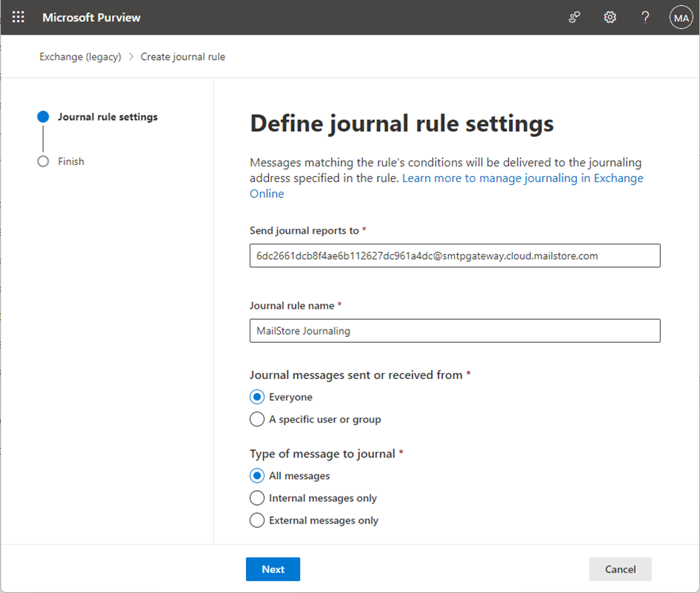Click the Exchange (legacy) breadcrumb
The width and height of the screenshot is (700, 593).
coord(80,57)
